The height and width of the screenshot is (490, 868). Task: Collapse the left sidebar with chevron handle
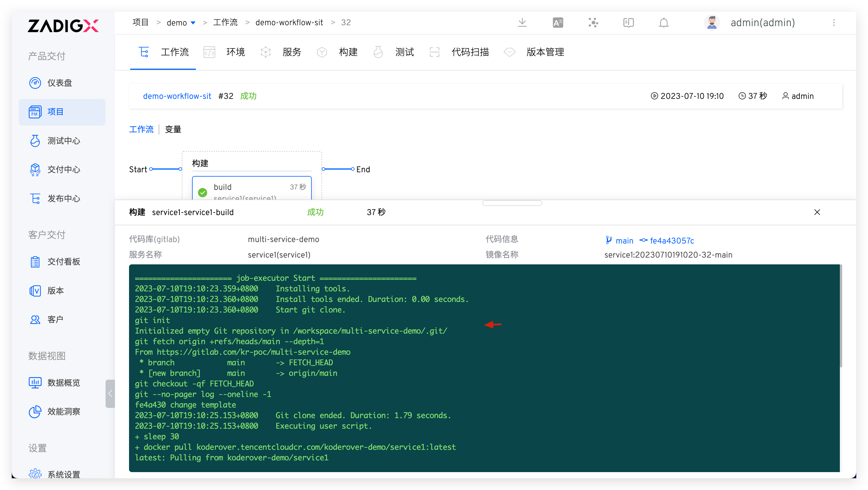point(110,393)
